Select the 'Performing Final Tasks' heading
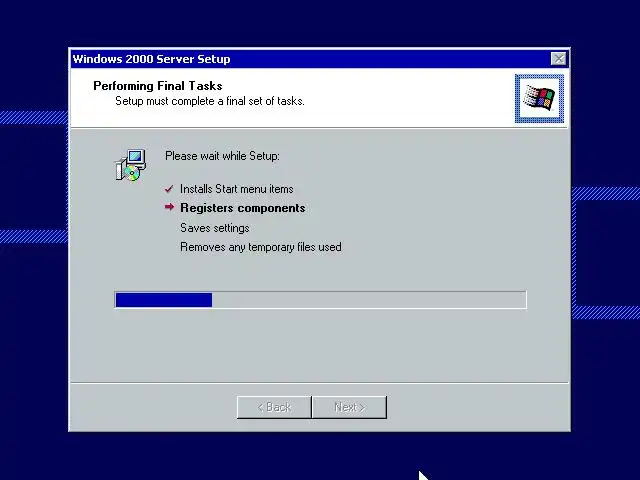Viewport: 640px width, 480px height. pos(158,86)
